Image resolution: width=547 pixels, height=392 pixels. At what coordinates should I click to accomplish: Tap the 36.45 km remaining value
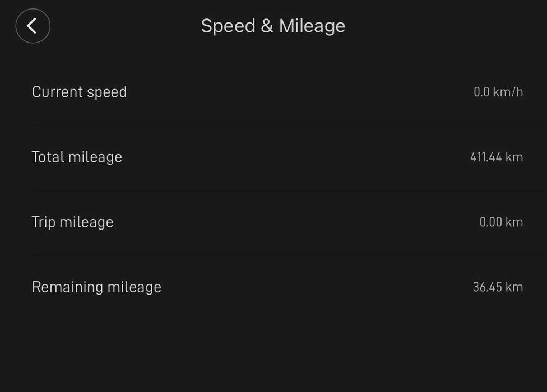coord(498,287)
